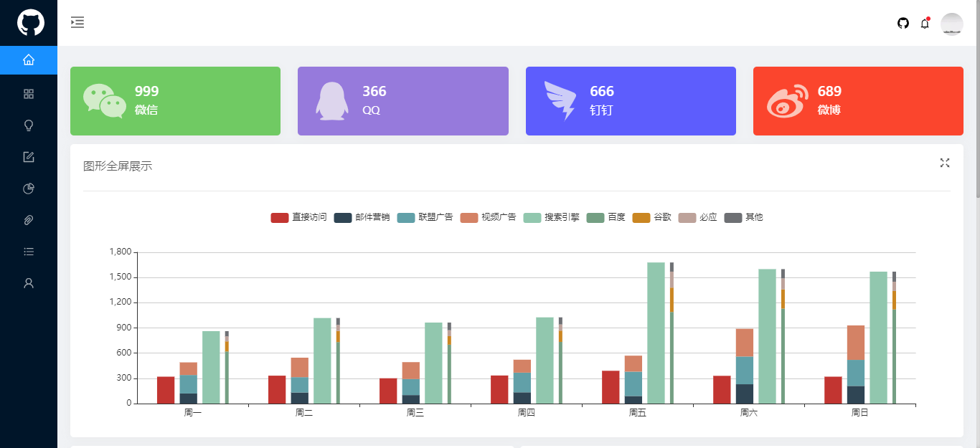Click the DingTalk wing icon

(x=560, y=101)
